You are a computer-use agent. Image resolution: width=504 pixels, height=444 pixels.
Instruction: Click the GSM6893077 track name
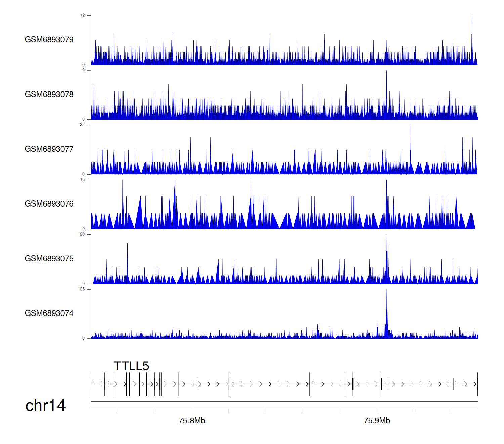pos(49,149)
